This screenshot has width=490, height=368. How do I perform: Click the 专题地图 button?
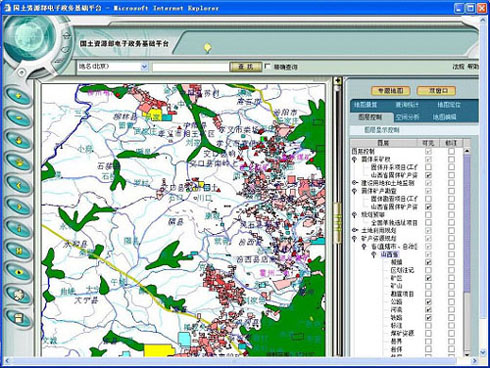[390, 91]
